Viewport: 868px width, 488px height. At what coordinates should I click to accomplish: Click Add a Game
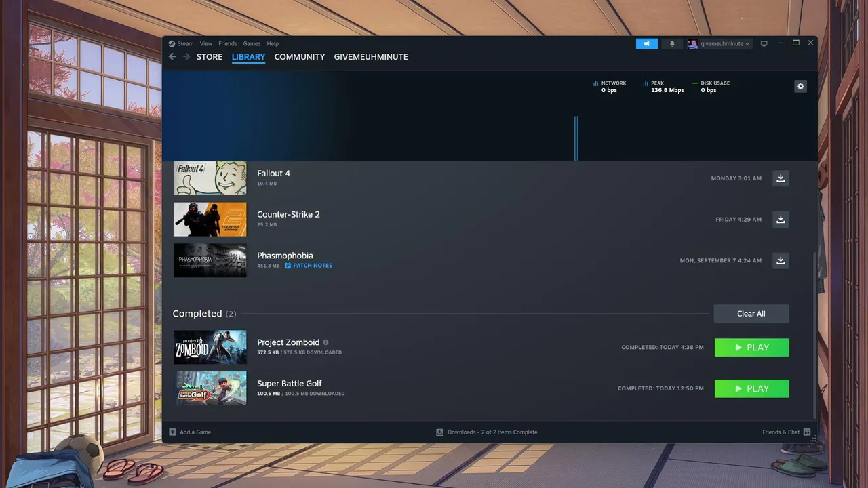(190, 432)
